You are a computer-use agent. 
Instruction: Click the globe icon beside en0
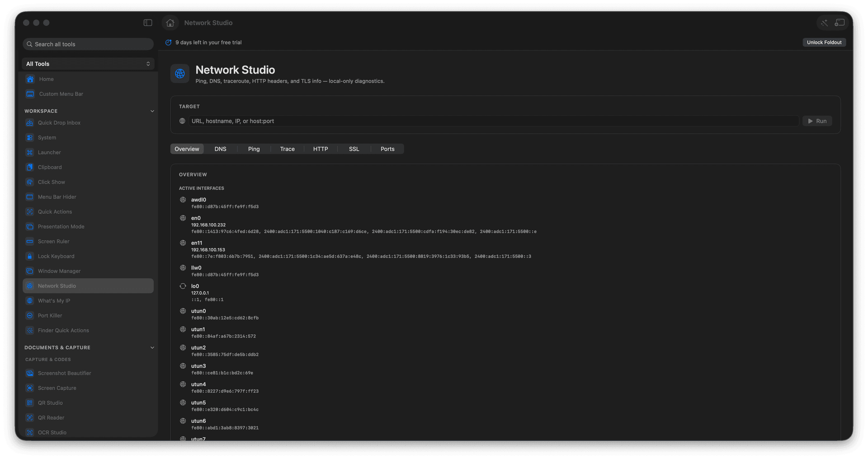[x=183, y=218]
